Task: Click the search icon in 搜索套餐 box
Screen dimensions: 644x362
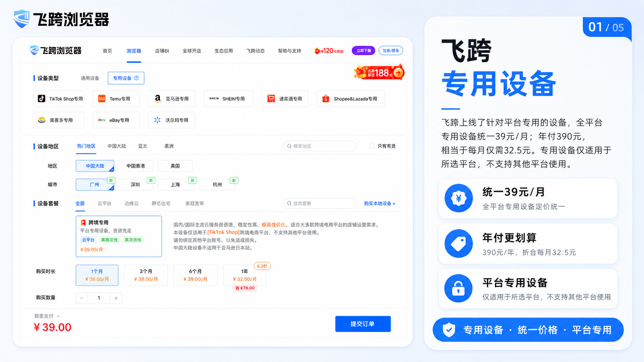Action: [289, 204]
